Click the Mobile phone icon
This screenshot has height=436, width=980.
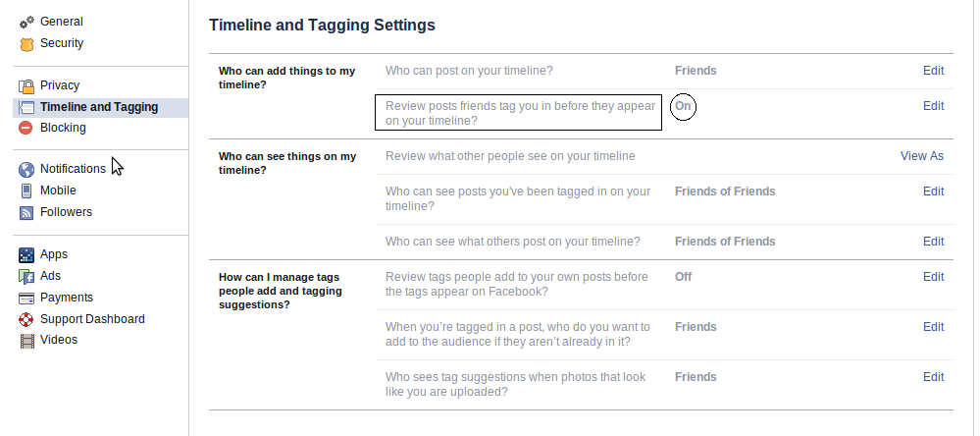[x=26, y=191]
